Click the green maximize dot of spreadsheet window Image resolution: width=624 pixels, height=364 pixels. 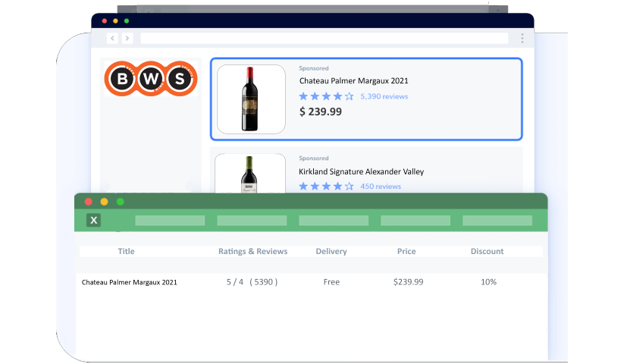click(x=121, y=202)
